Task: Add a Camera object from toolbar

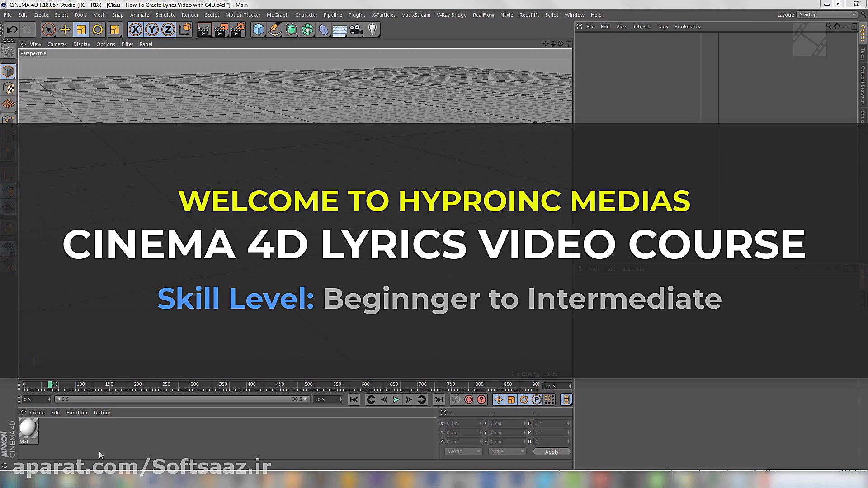Action: [x=356, y=30]
